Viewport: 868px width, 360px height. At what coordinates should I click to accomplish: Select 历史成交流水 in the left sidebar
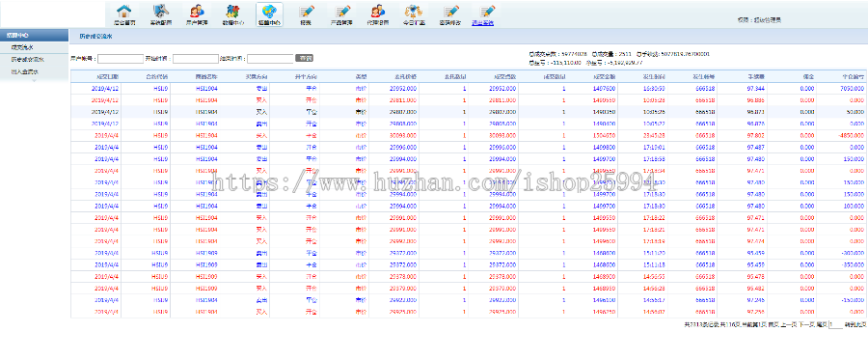[27, 59]
